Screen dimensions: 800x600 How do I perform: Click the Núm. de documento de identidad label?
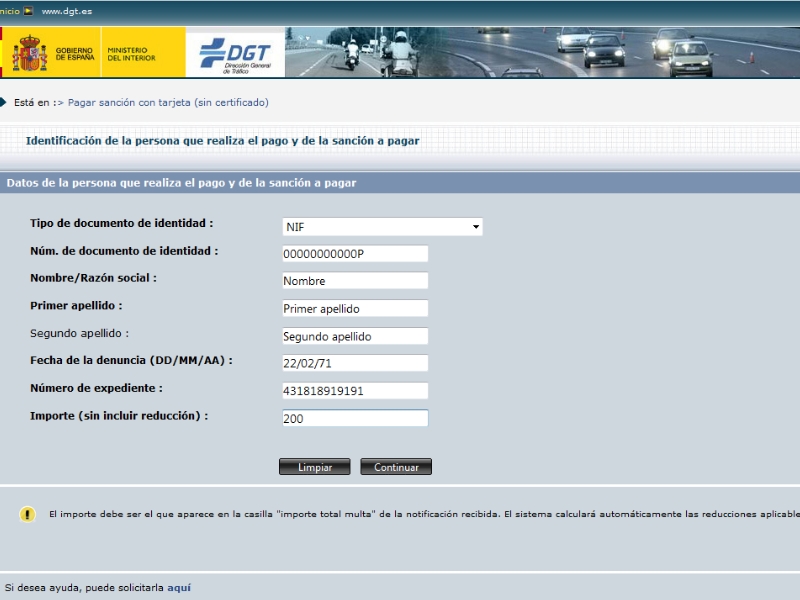click(124, 251)
